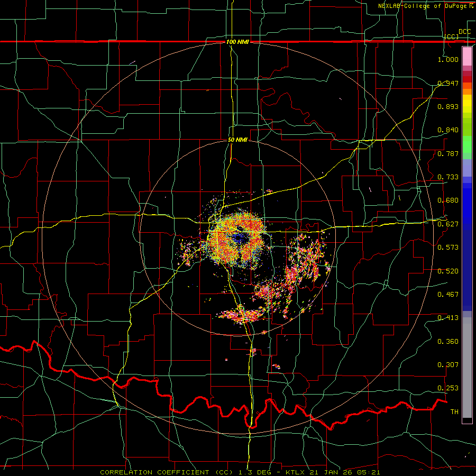The width and height of the screenshot is (476, 476).
Task: Click the 0.627 legend value
Action: click(x=448, y=224)
